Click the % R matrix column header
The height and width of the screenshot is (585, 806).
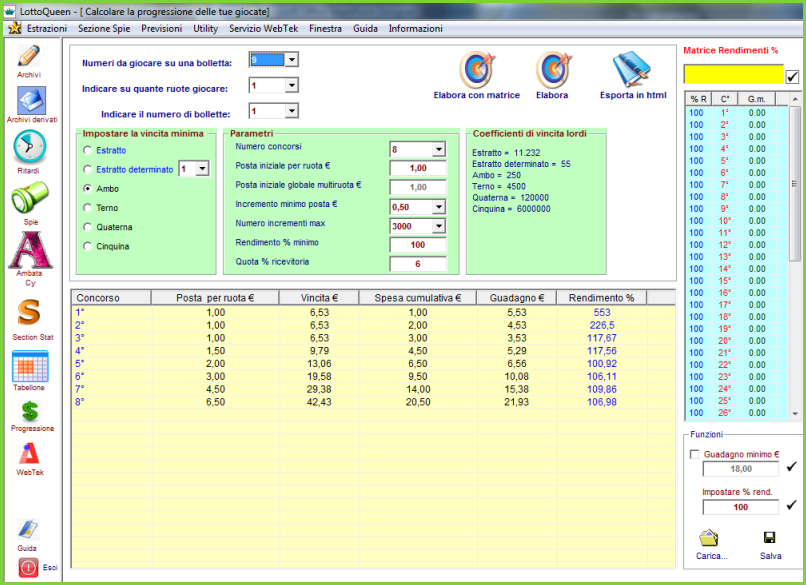pyautogui.click(x=699, y=99)
